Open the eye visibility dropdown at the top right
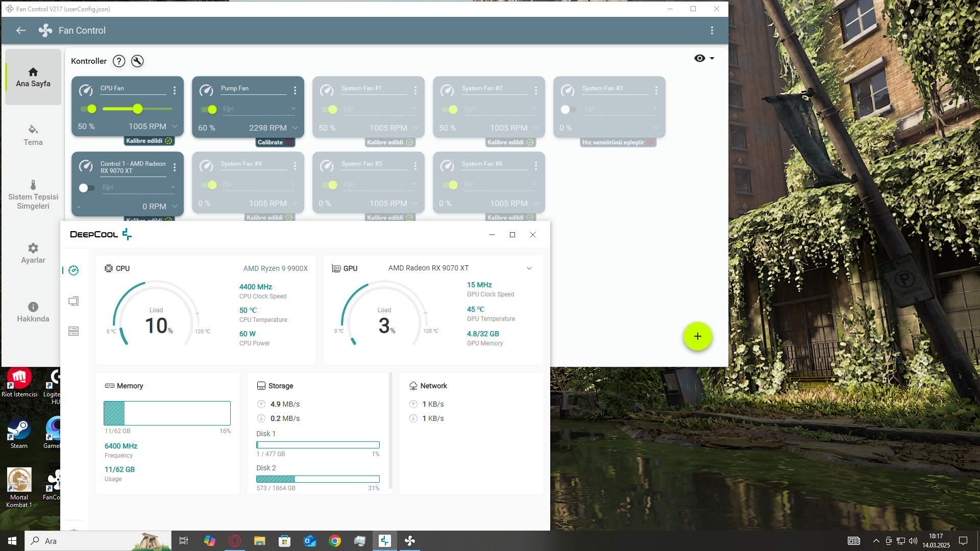 [704, 58]
